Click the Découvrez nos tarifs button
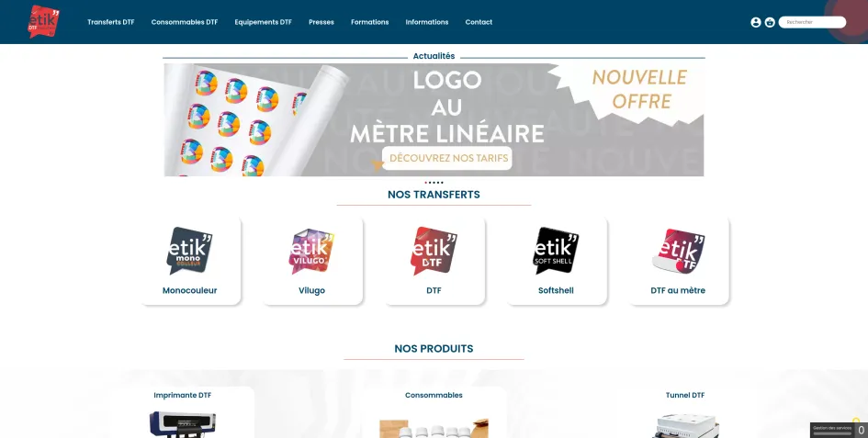868x438 pixels. (447, 158)
